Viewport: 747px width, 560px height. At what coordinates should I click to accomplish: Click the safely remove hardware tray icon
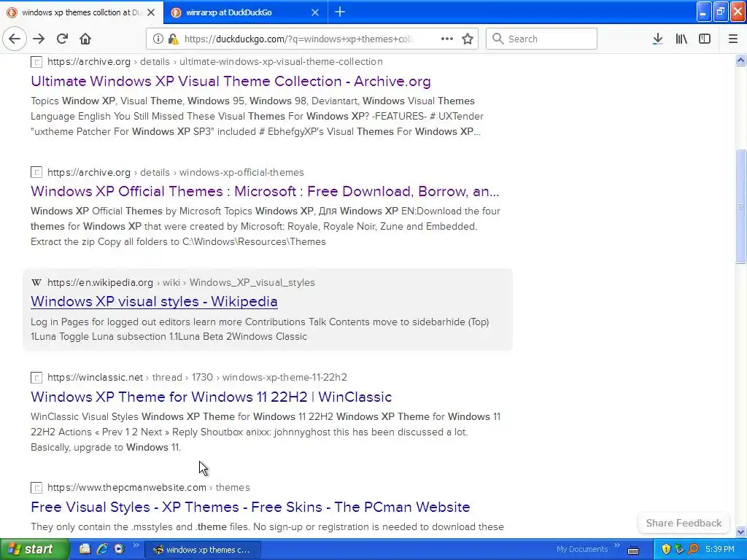click(679, 549)
